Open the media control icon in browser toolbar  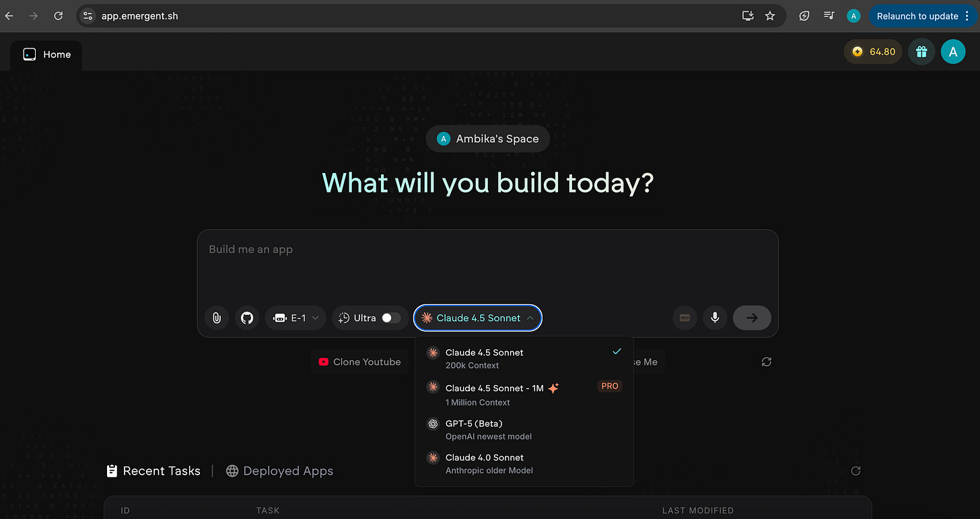coord(829,15)
